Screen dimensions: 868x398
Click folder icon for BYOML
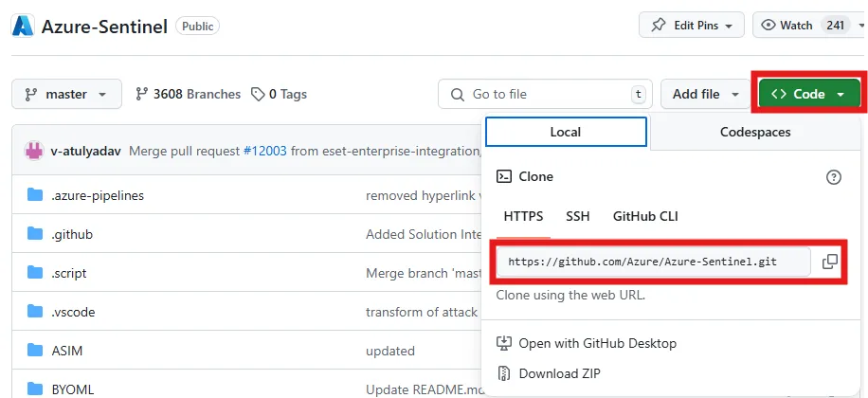[x=35, y=389]
